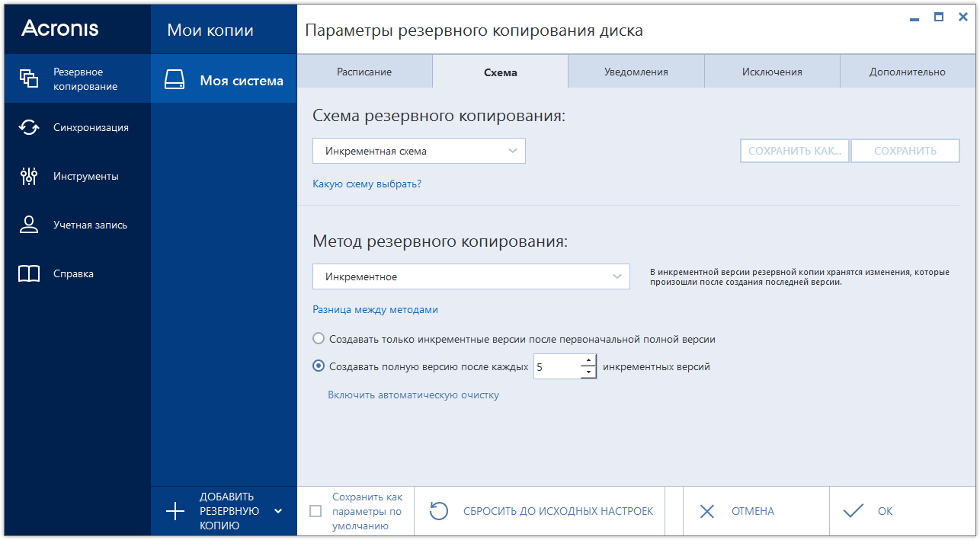This screenshot has width=980, height=540.
Task: Select the Синхронизация sidebar icon
Action: point(28,127)
